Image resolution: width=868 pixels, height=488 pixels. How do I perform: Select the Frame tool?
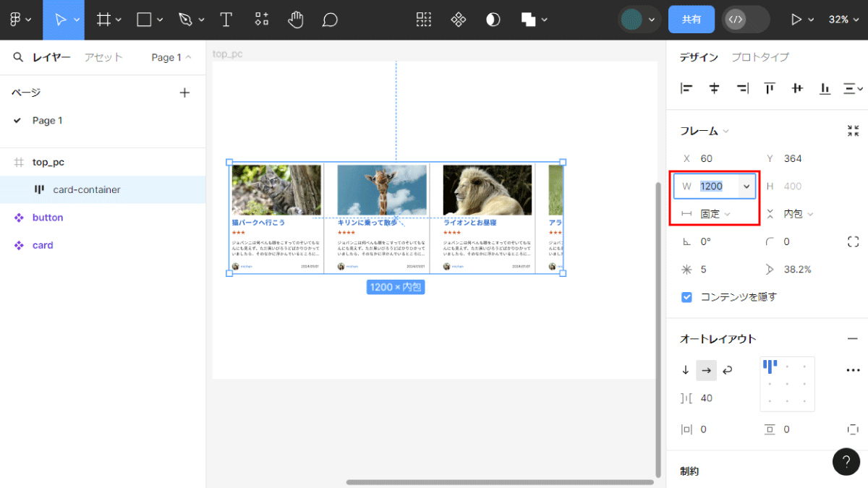point(104,20)
